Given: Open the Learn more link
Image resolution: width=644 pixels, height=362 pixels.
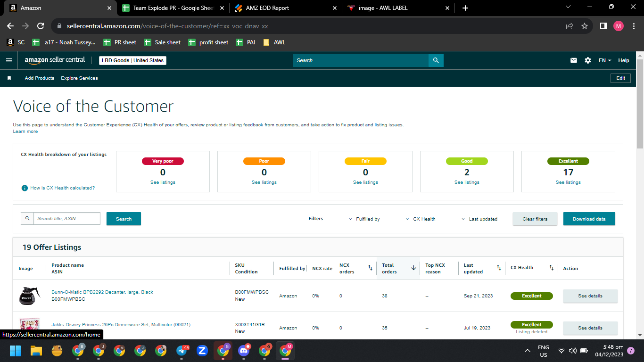Looking at the screenshot, I should [25, 132].
